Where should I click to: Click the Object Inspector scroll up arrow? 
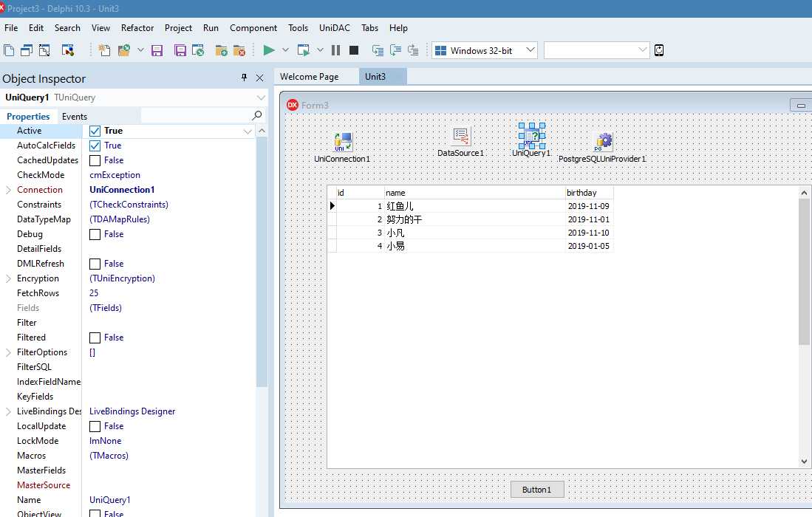[262, 131]
